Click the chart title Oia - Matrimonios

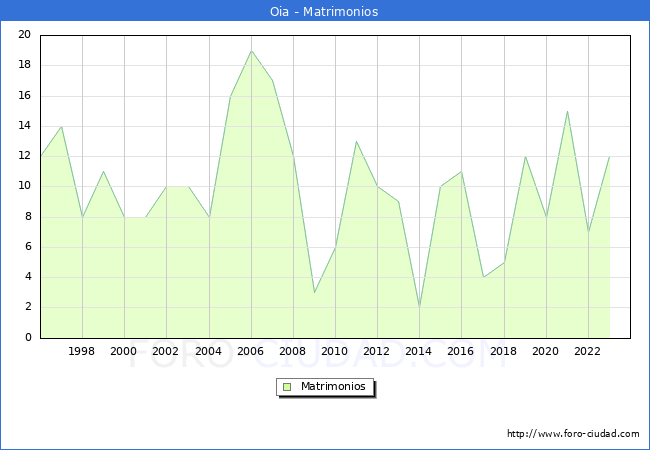click(325, 11)
